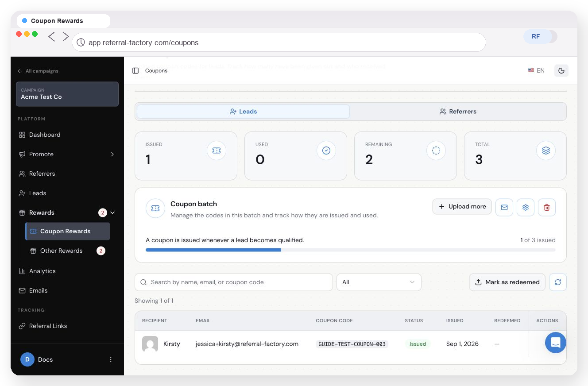This screenshot has height=386, width=588.
Task: Click the Remaining dashed circle icon
Action: pyautogui.click(x=436, y=151)
